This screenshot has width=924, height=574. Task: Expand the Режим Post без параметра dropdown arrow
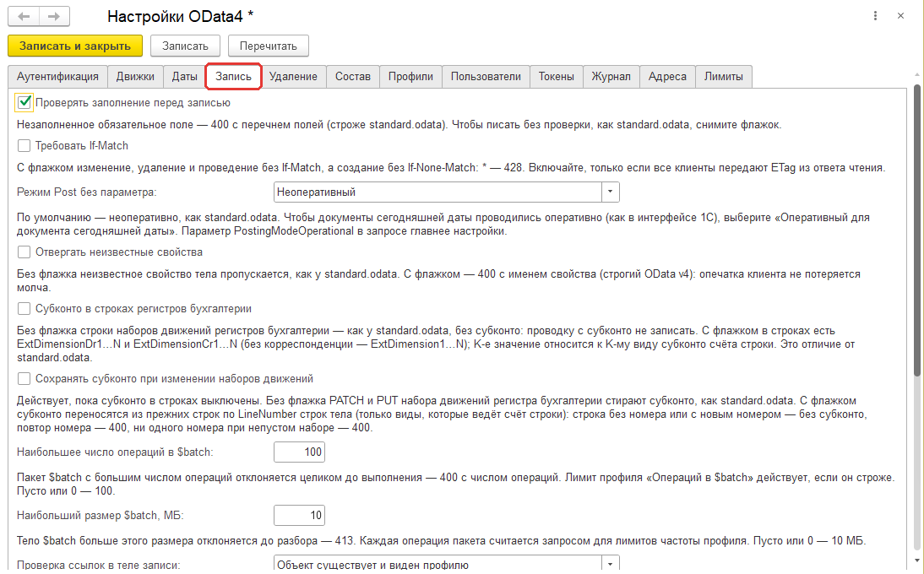(611, 192)
